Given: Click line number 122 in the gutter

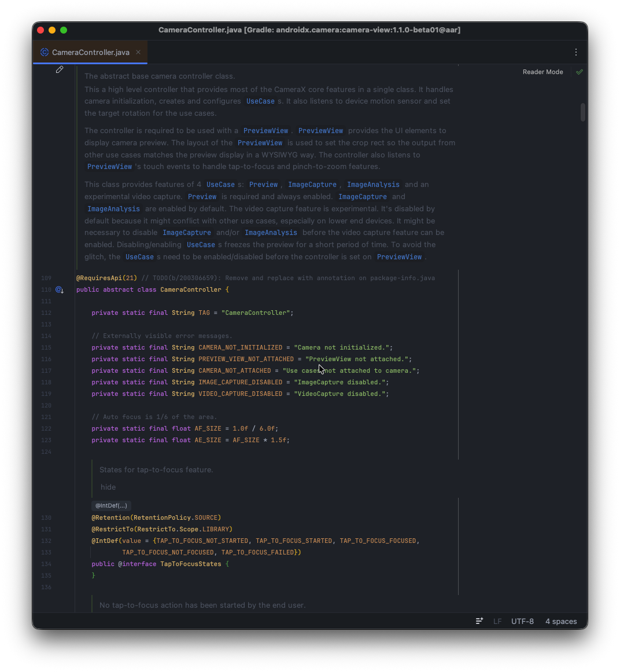Looking at the screenshot, I should (46, 428).
